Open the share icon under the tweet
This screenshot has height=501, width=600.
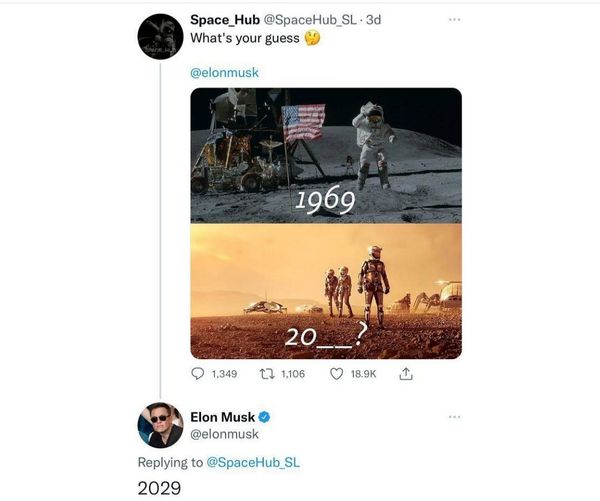point(405,374)
